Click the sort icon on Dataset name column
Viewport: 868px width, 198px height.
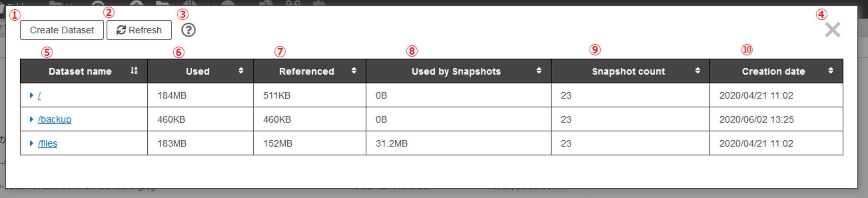(134, 71)
